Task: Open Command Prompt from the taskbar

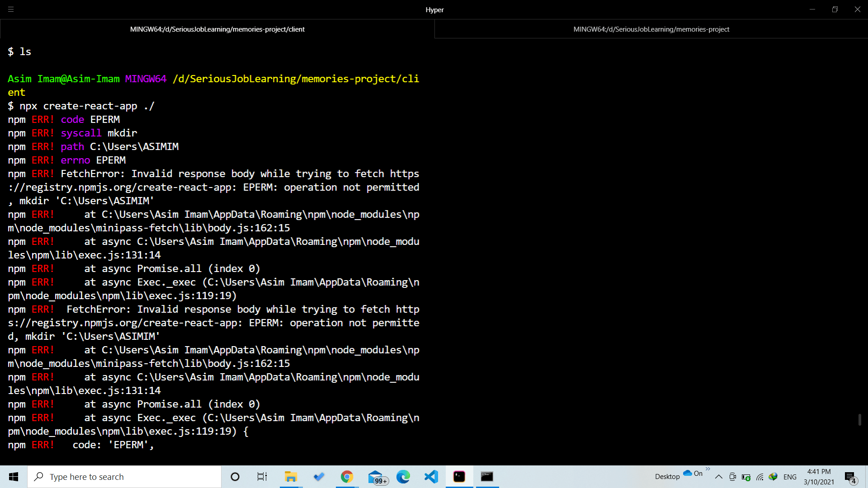Action: tap(487, 477)
